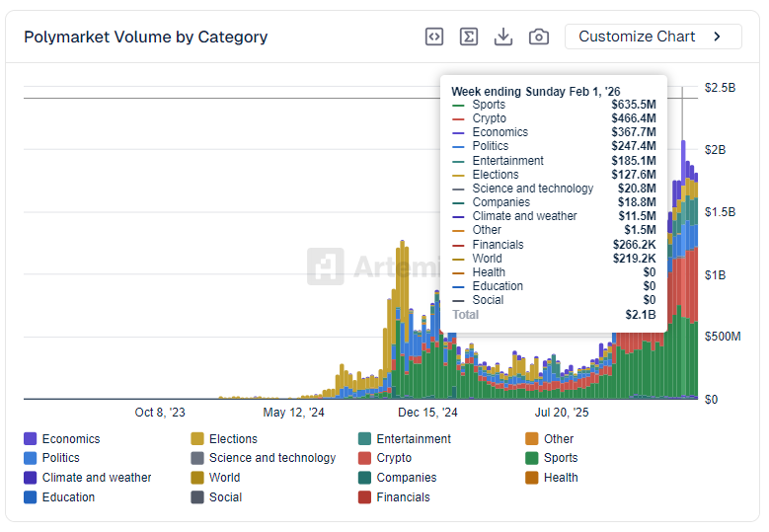Screen dimensions: 769x532
Task: Click the Politics color swatch
Action: click(x=31, y=458)
